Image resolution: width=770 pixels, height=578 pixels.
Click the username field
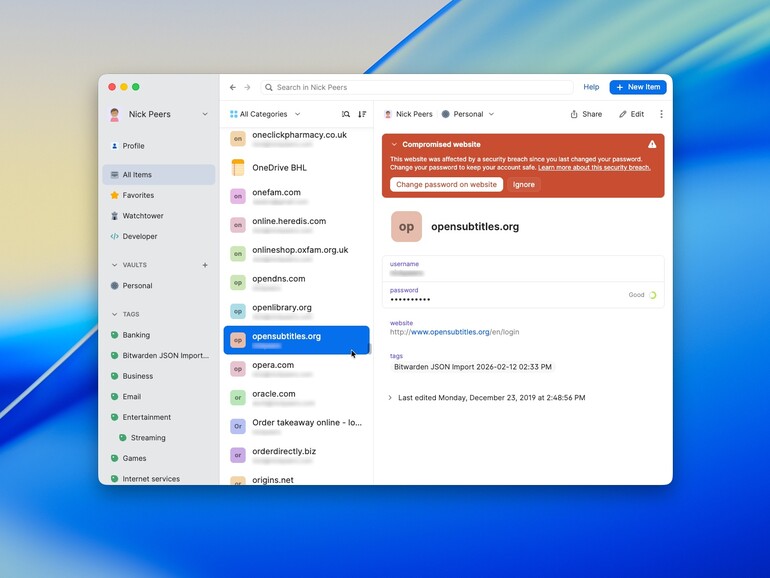click(523, 269)
